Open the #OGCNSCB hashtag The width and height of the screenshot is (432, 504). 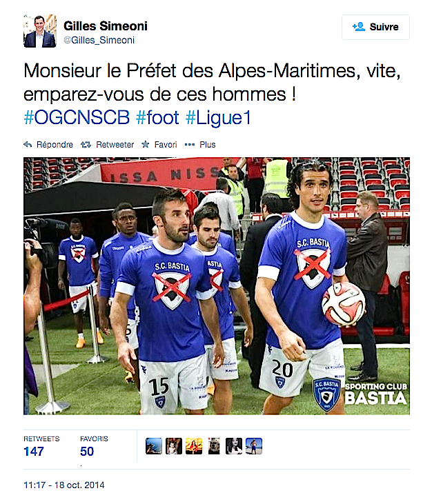pyautogui.click(x=77, y=118)
